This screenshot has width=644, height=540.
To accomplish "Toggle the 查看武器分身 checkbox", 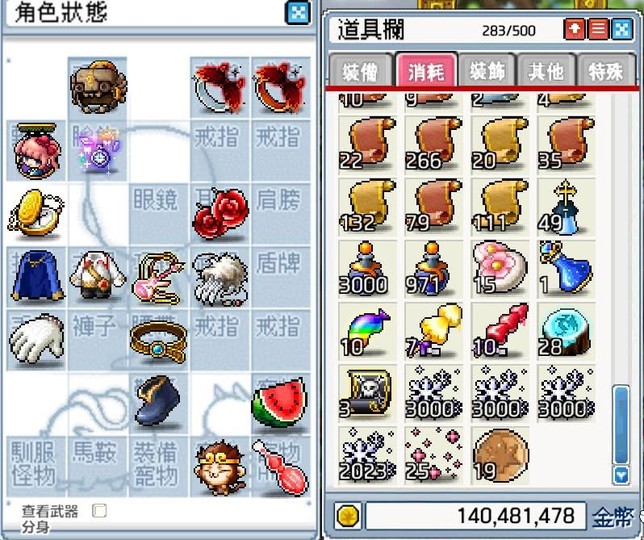I will (99, 511).
